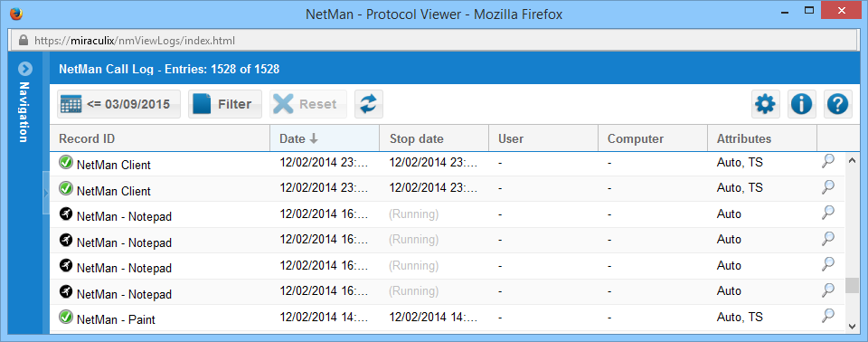
Task: Open the Filter dialog
Action: pyautogui.click(x=225, y=104)
